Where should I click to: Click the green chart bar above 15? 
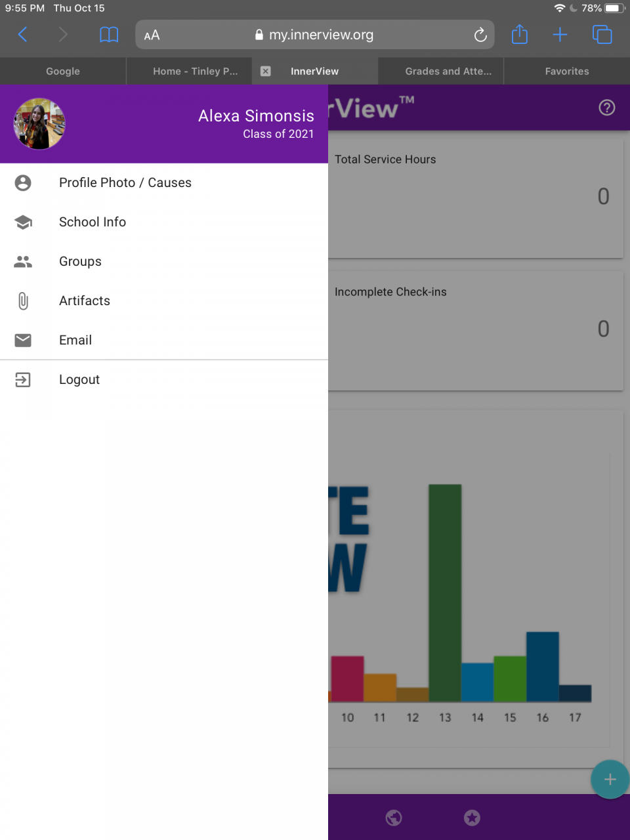point(510,679)
